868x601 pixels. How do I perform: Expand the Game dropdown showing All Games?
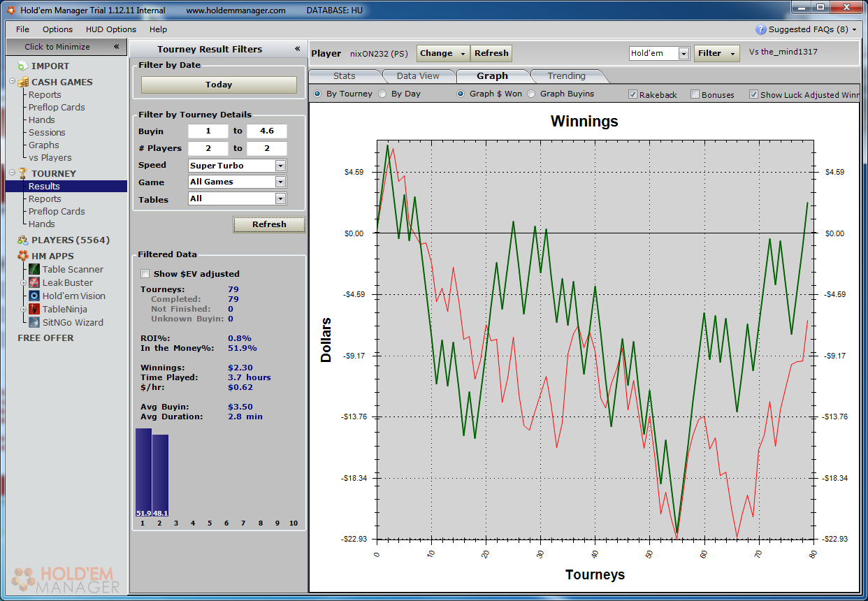(x=280, y=182)
